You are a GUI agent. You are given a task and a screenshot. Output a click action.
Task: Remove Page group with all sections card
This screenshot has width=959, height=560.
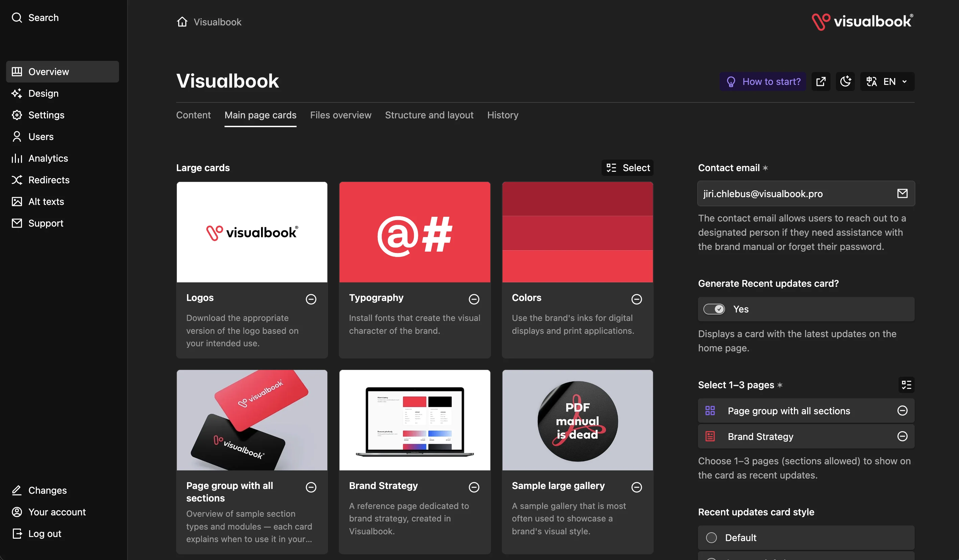point(311,487)
